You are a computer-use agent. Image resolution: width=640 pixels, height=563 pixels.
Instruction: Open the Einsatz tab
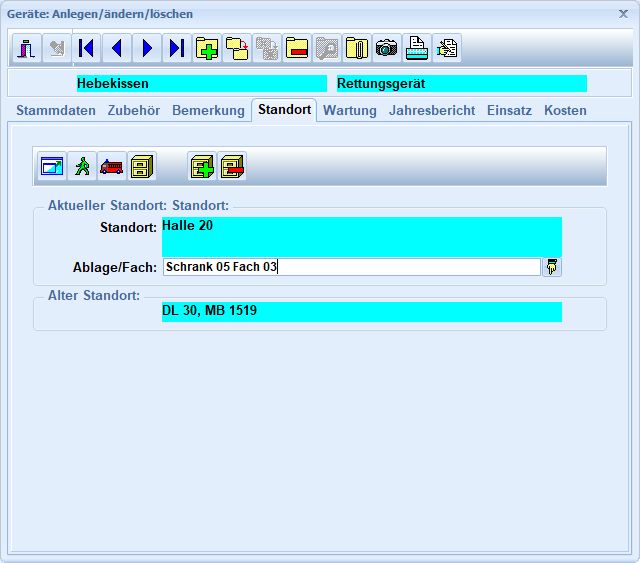coord(509,110)
